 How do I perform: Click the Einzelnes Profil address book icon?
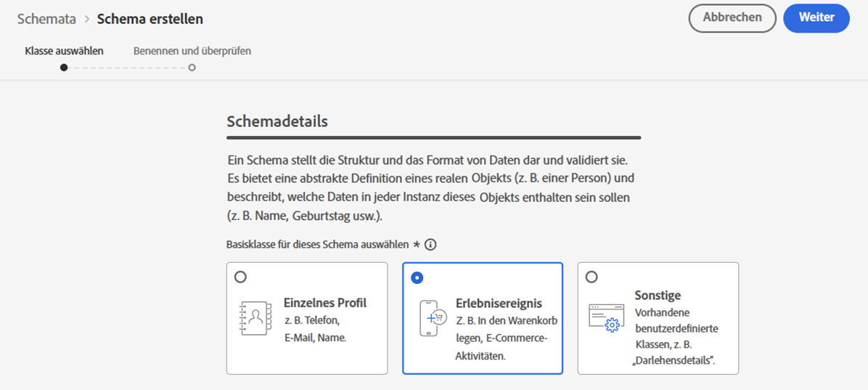click(255, 319)
